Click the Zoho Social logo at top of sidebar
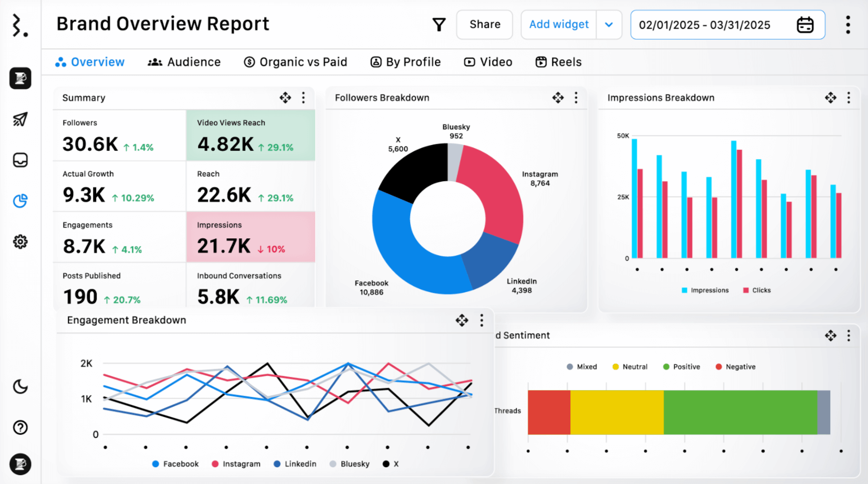868x484 pixels. (x=20, y=25)
